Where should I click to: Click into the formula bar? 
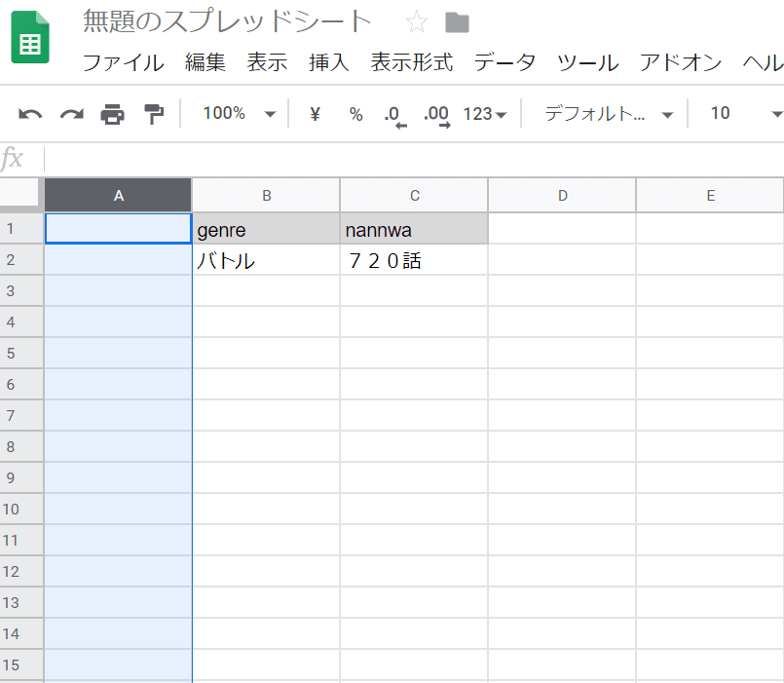(x=414, y=160)
